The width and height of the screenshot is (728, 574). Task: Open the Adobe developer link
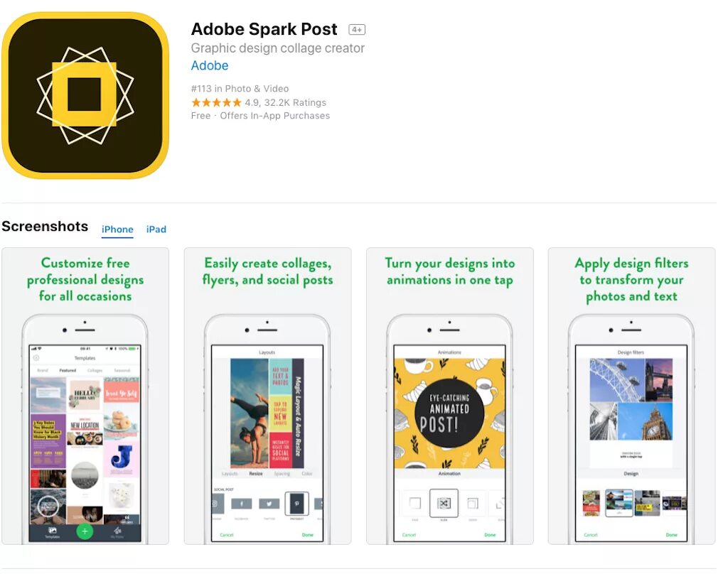210,65
